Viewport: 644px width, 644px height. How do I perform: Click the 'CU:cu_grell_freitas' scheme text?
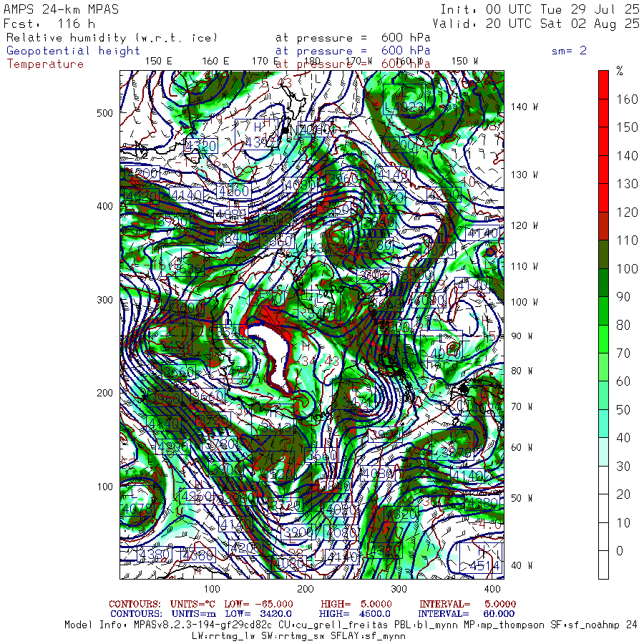pyautogui.click(x=333, y=625)
